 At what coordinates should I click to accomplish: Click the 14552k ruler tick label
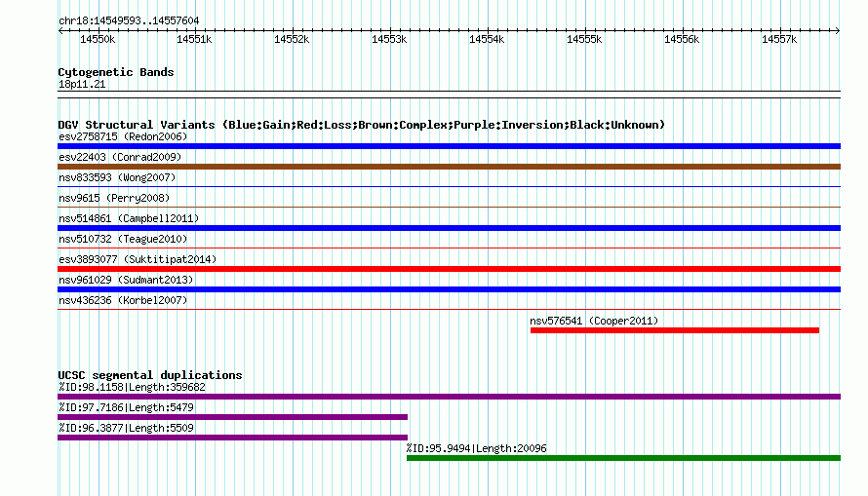click(292, 39)
